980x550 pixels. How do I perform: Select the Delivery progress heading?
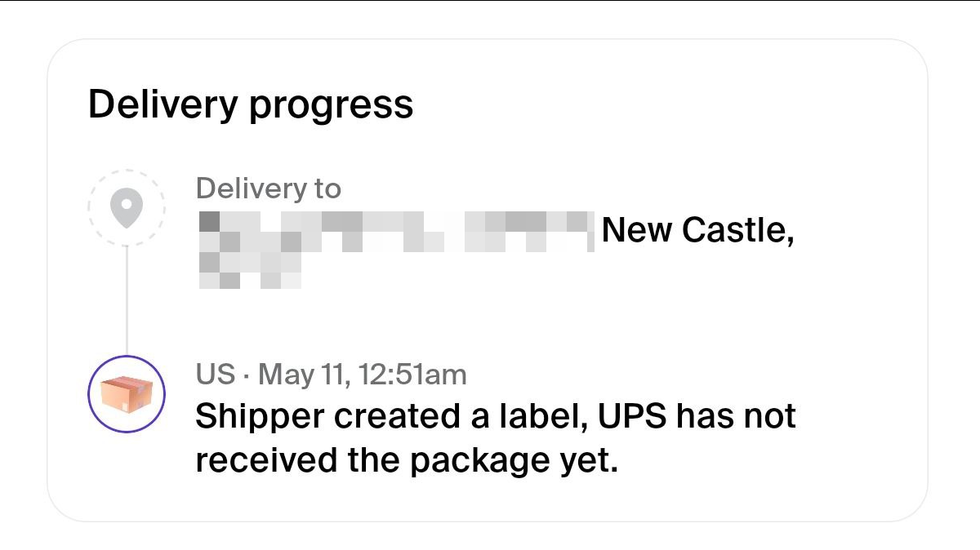[x=251, y=105]
